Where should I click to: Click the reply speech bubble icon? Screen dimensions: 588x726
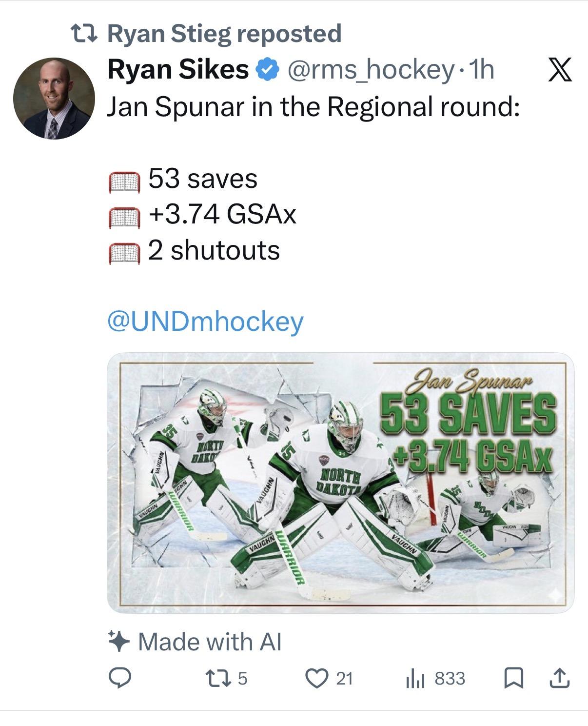pyautogui.click(x=119, y=678)
